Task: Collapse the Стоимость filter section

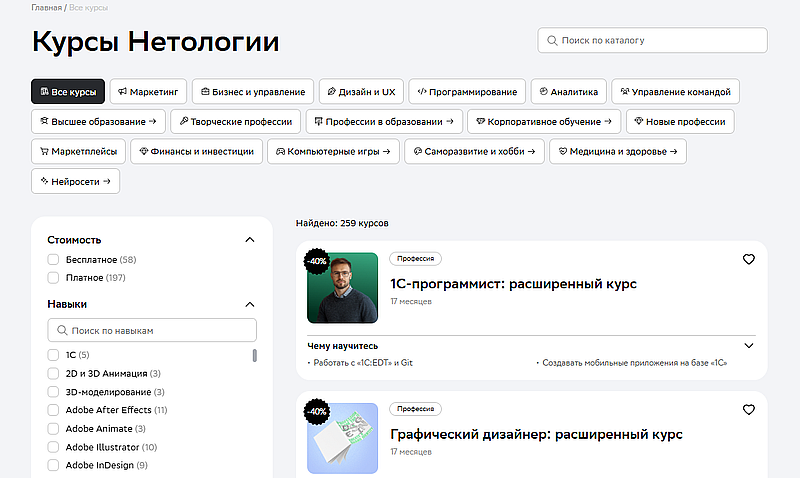Action: tap(250, 240)
